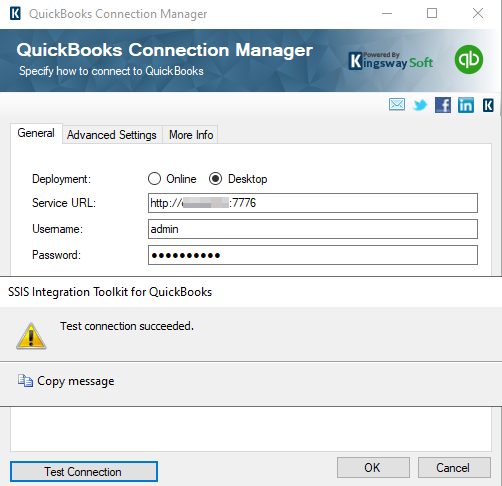Click the warning triangle icon
Image resolution: width=502 pixels, height=486 pixels.
pyautogui.click(x=31, y=336)
